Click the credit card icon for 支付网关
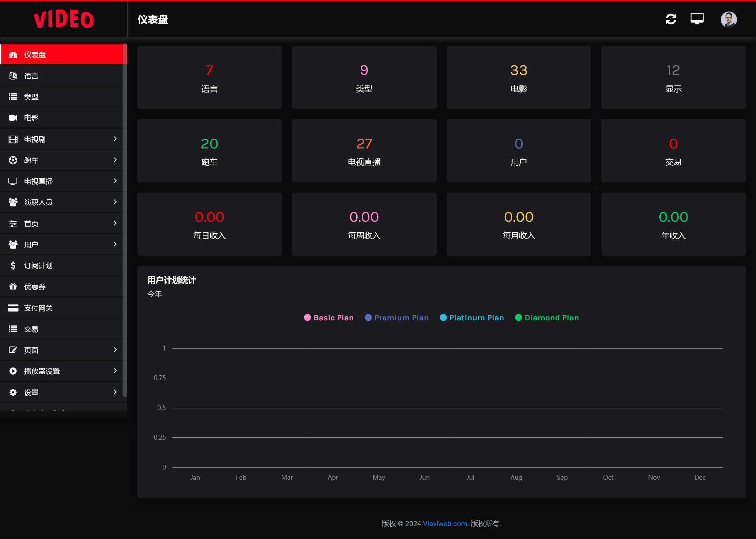Screen dimensions: 756x539 point(13,308)
